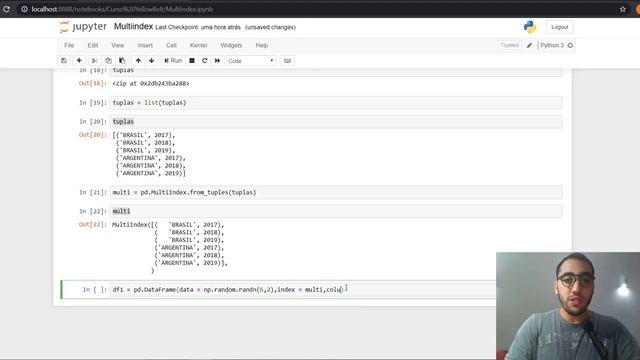The height and width of the screenshot is (360, 640).
Task: Focus the df1 pd.DataFrame input cell
Action: pos(302,289)
